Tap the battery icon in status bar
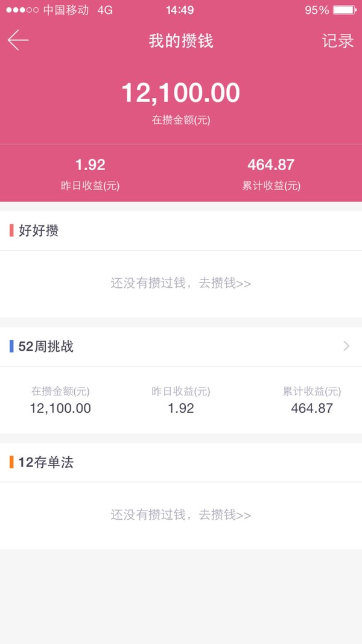Image resolution: width=362 pixels, height=644 pixels. click(345, 10)
